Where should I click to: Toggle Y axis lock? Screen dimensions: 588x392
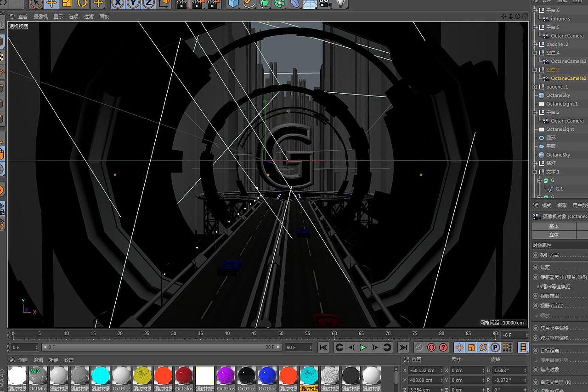(x=133, y=4)
